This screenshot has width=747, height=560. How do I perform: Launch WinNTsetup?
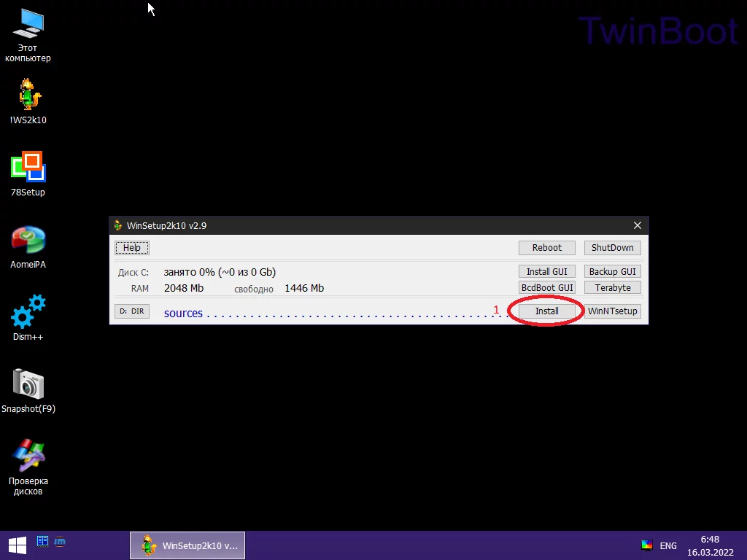(x=612, y=311)
